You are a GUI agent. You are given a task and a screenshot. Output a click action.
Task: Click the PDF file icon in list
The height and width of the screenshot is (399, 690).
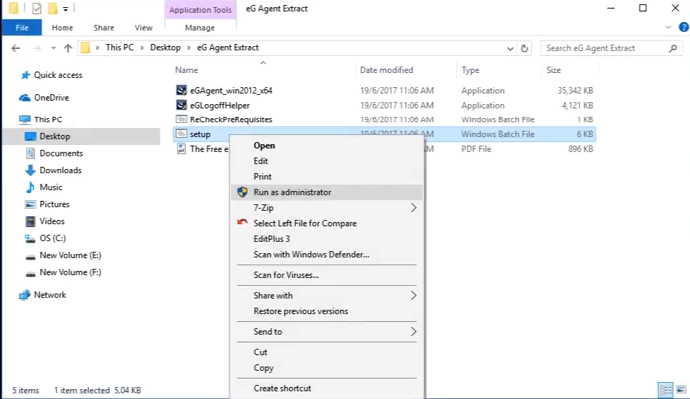181,149
